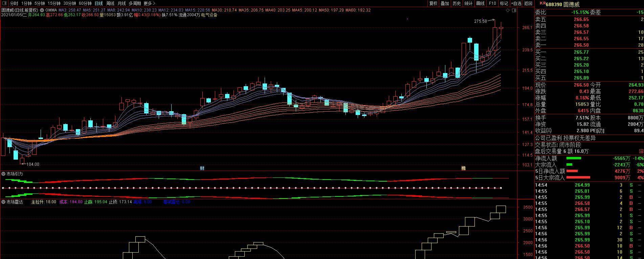
Task: Click the diamond icon above chart
Action: pyautogui.click(x=508, y=10)
